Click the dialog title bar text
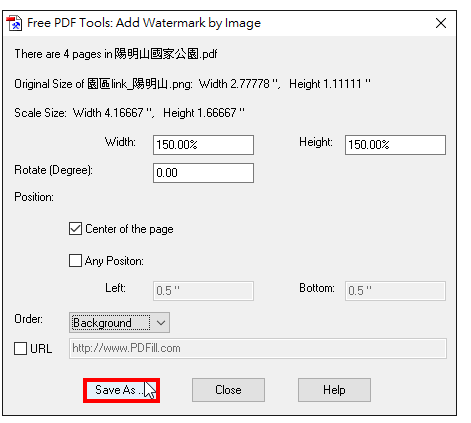The width and height of the screenshot is (471, 423). click(x=144, y=23)
